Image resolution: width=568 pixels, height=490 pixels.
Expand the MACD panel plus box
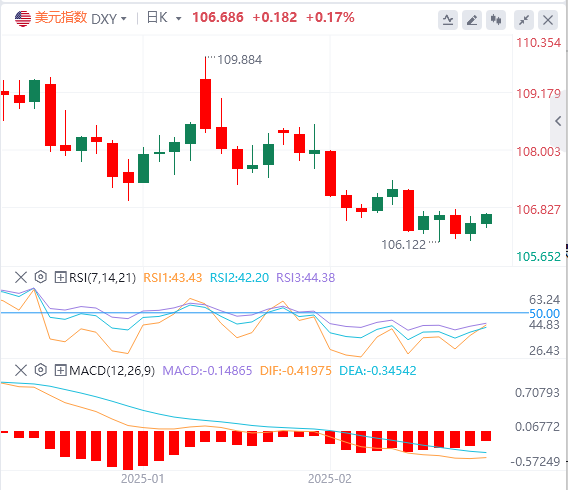(x=60, y=370)
